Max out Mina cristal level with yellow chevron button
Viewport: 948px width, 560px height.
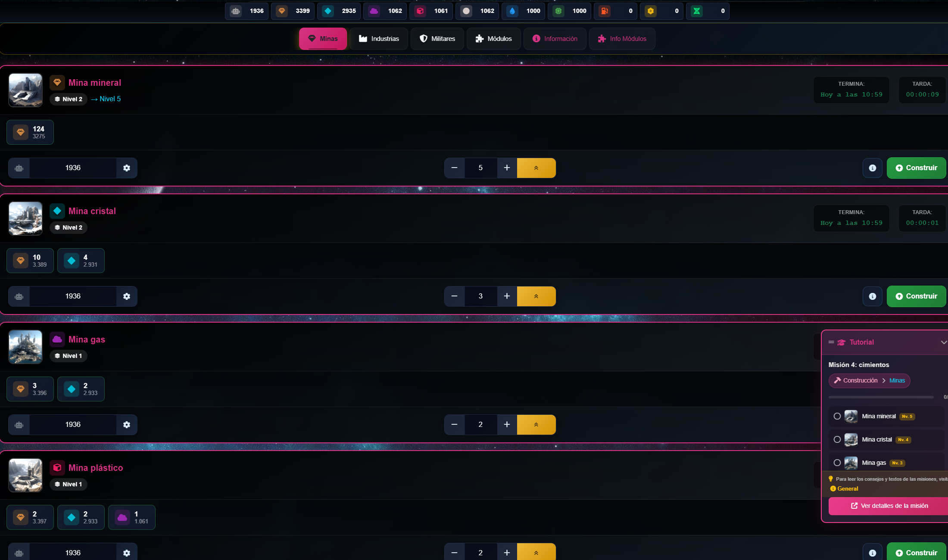click(x=536, y=296)
